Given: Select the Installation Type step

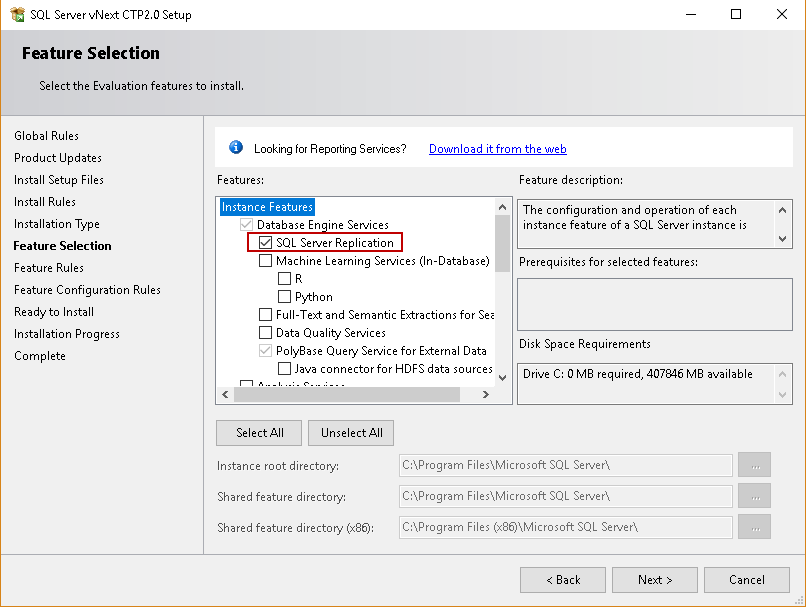Looking at the screenshot, I should click(57, 224).
